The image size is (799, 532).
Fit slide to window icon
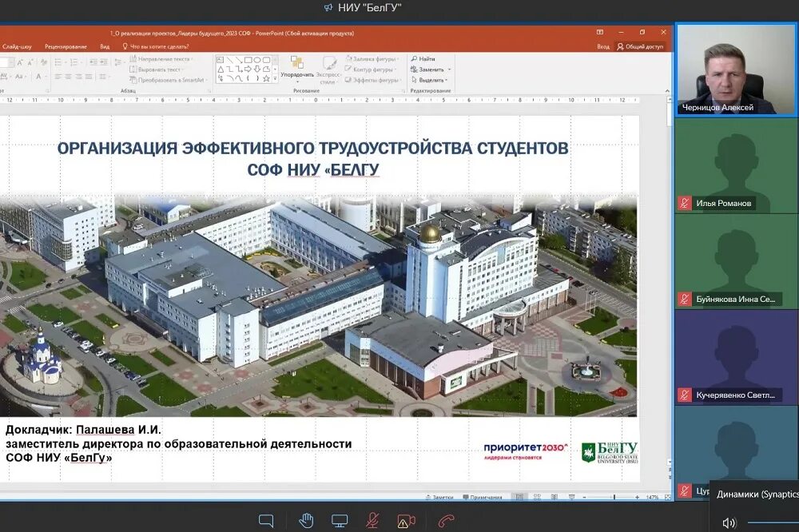pos(667,497)
